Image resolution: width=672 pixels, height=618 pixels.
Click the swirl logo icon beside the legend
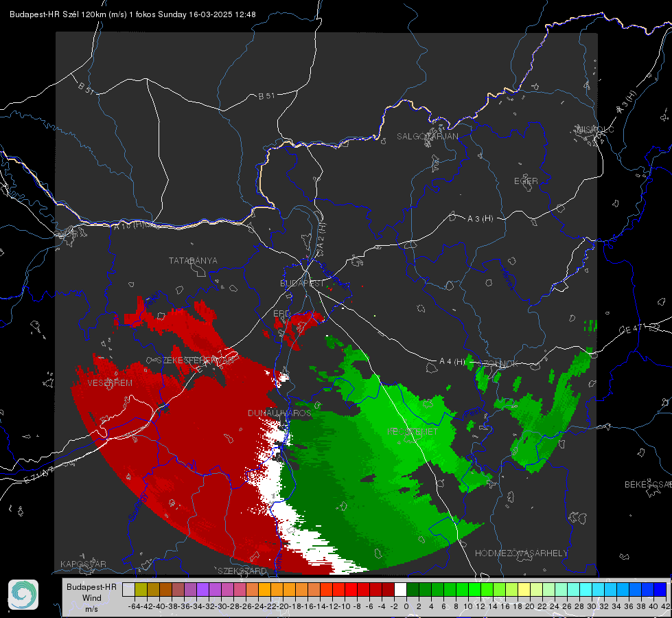[23, 595]
